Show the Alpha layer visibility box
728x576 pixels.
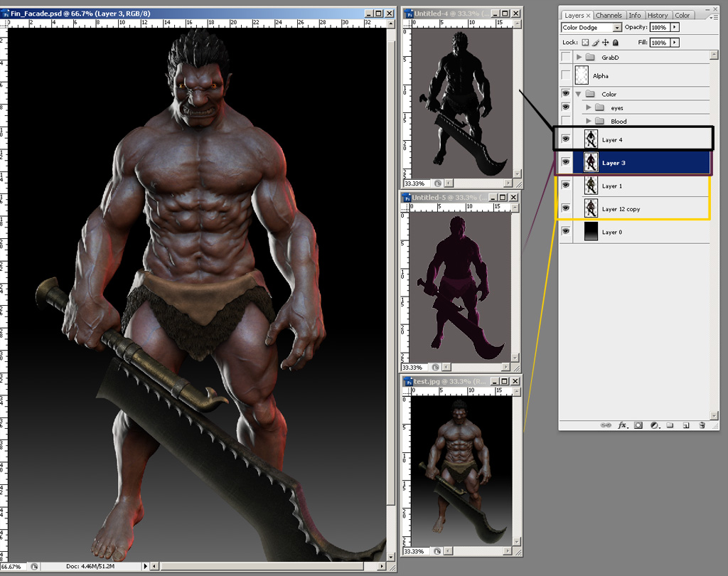coord(565,75)
